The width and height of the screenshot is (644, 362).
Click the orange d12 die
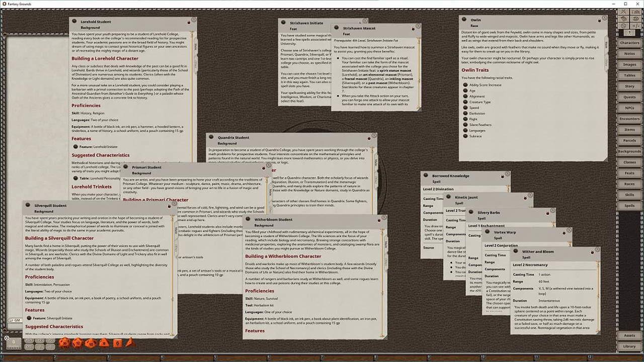(x=77, y=343)
